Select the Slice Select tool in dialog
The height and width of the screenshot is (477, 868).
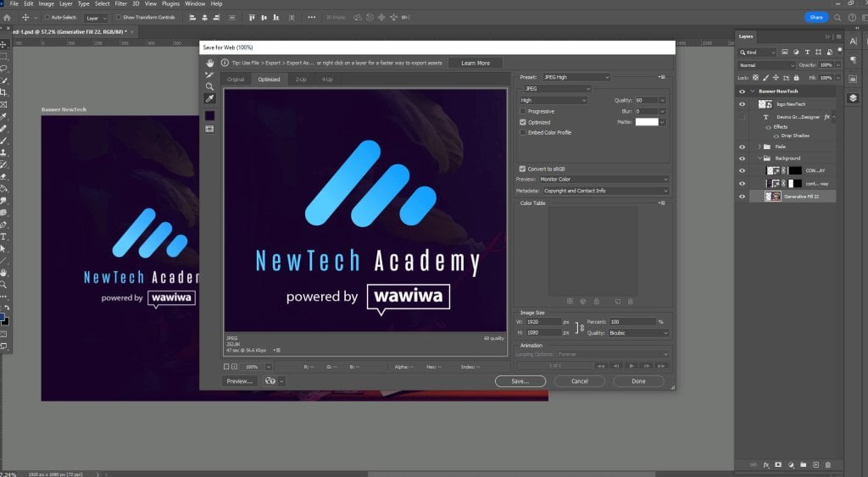[x=210, y=75]
